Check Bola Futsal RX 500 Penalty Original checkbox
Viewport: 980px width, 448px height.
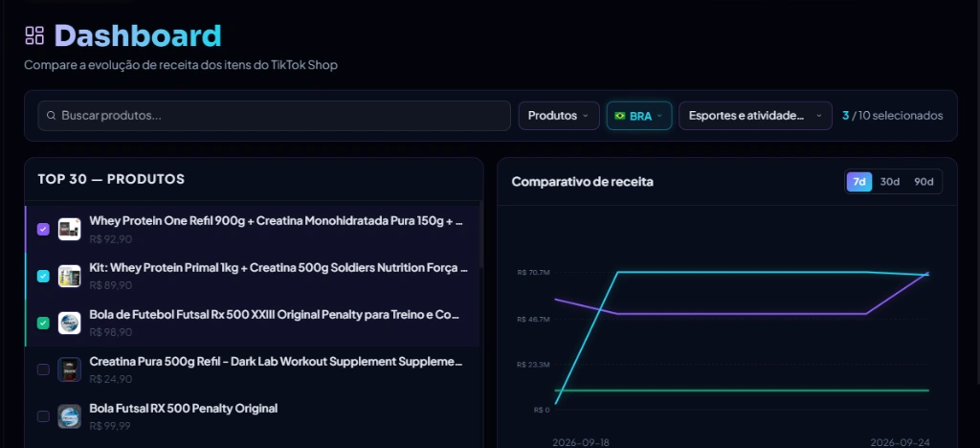(43, 416)
